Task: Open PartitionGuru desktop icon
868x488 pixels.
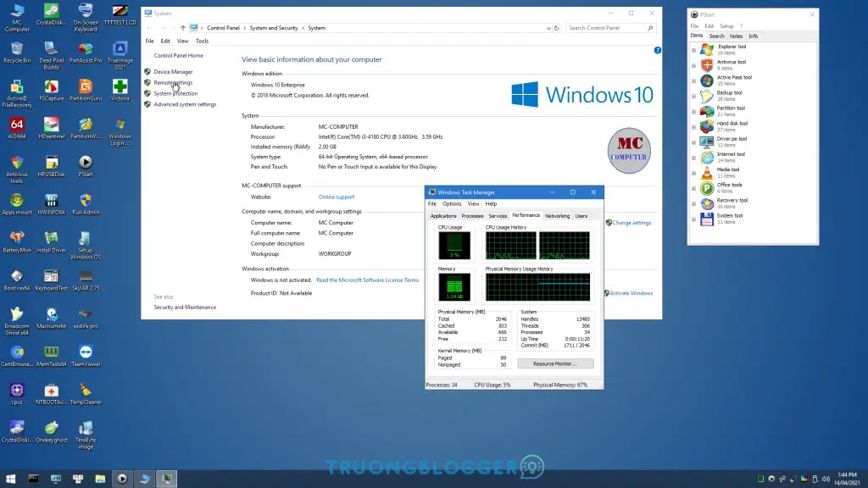Action: point(86,90)
